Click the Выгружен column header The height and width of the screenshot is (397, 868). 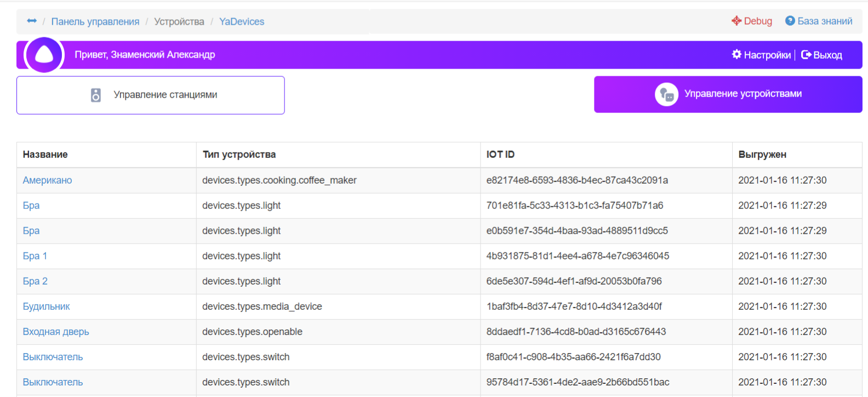tap(762, 155)
